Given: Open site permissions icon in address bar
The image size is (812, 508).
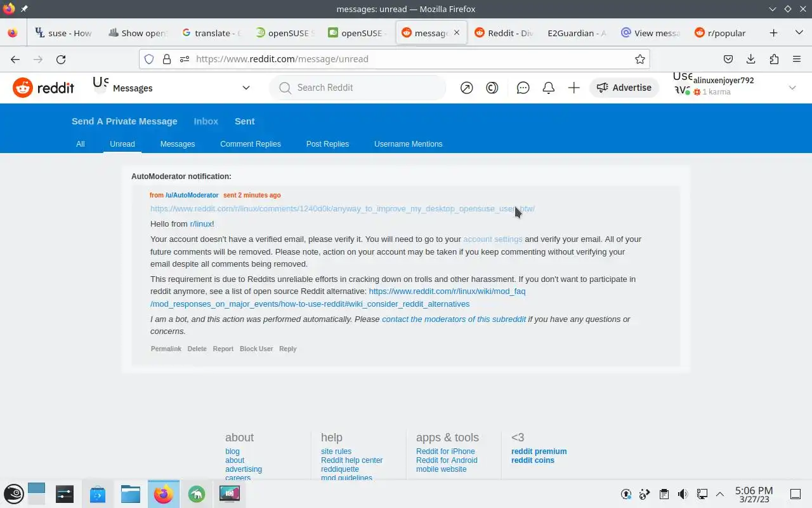Looking at the screenshot, I should point(185,59).
